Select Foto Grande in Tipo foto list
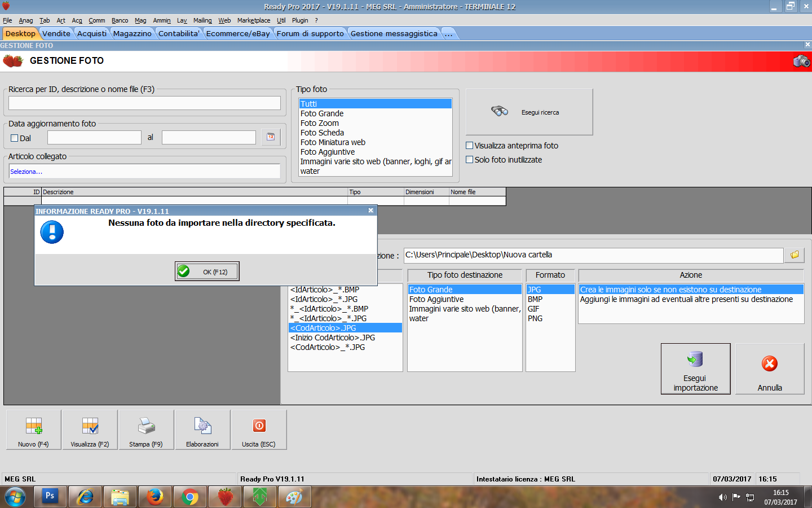This screenshot has width=812, height=508. [376, 113]
